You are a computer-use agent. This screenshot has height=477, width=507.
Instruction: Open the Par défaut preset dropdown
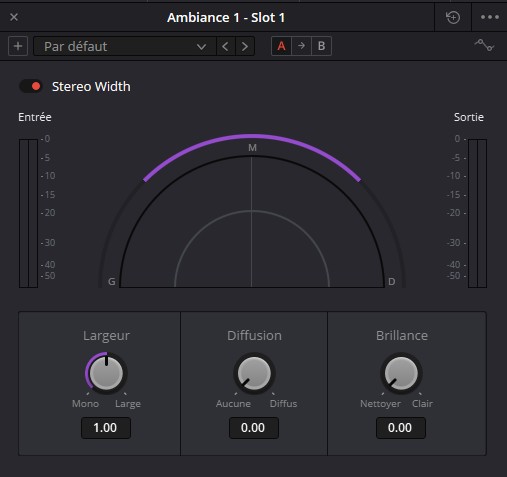125,46
